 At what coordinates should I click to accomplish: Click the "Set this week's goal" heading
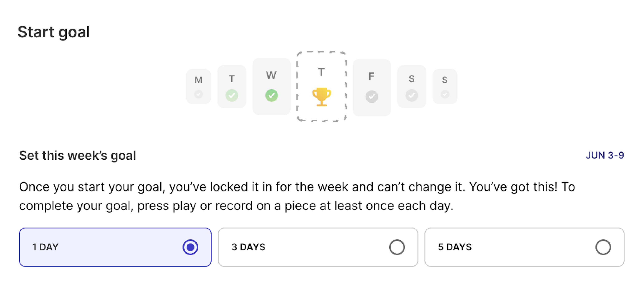(x=77, y=155)
